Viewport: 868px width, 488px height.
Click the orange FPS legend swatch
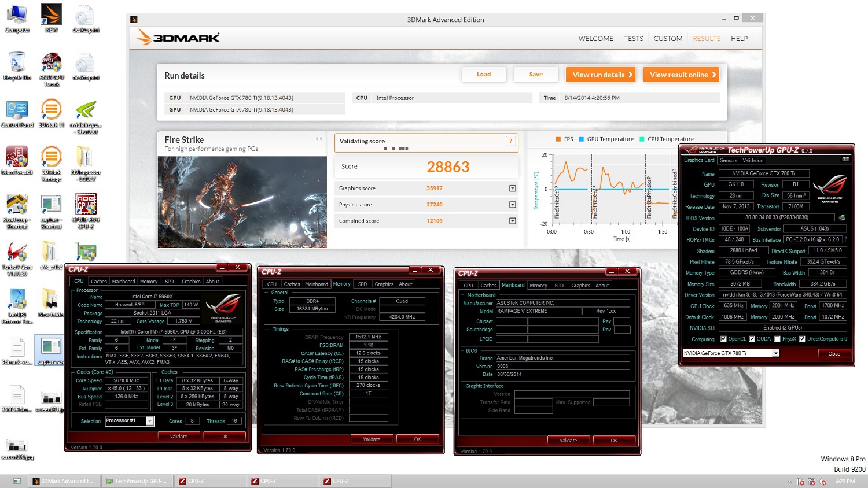558,139
